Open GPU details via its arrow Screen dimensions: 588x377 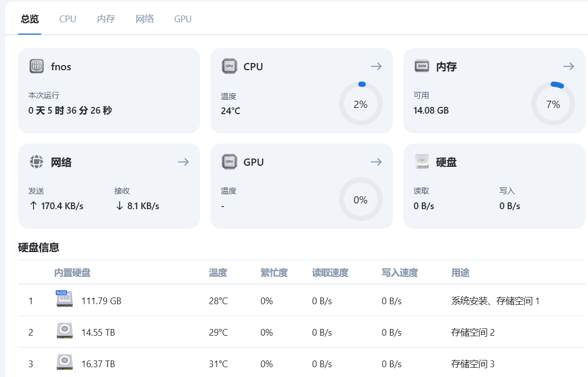(x=376, y=162)
